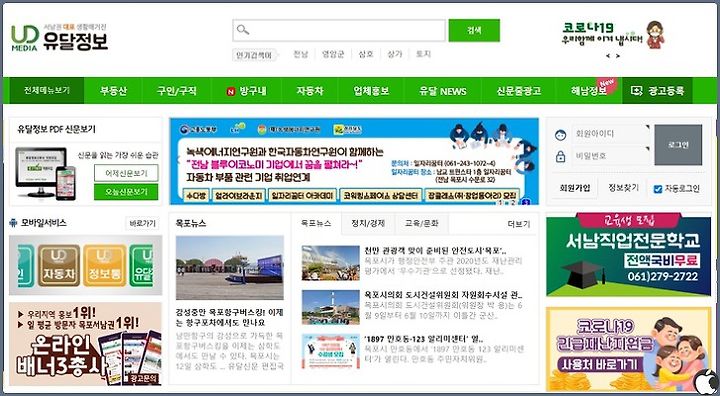The height and width of the screenshot is (396, 720).
Task: Click popular keyword 영암군
Action: (333, 55)
